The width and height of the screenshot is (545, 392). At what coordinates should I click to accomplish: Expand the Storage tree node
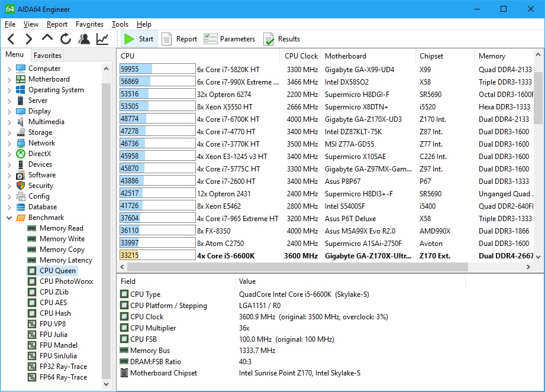coord(9,132)
